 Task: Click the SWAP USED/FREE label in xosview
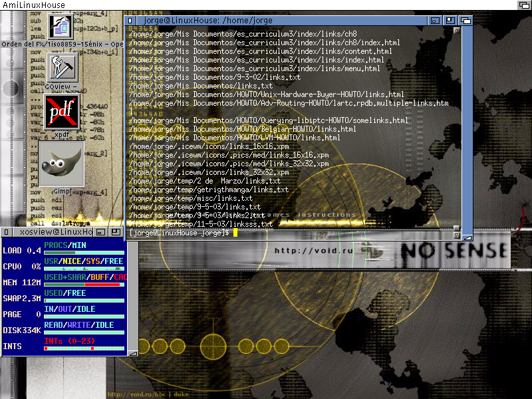(65, 293)
